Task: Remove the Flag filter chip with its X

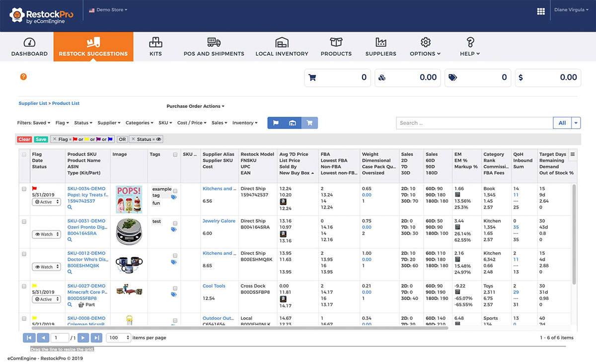Action: pyautogui.click(x=55, y=140)
